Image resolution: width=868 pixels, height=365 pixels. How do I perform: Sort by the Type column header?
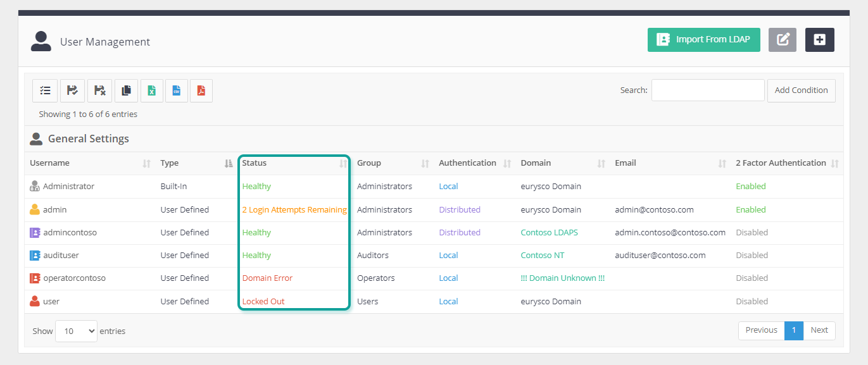point(196,163)
